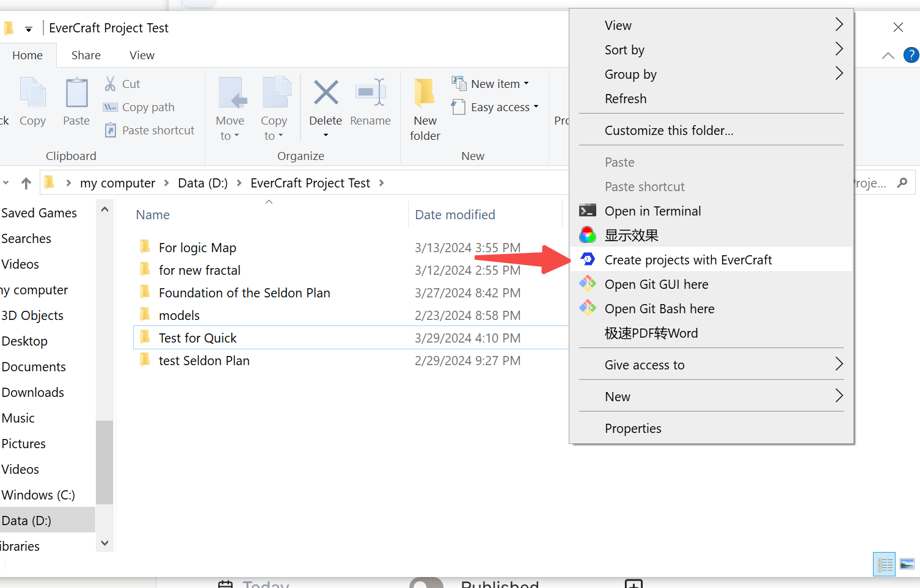
Task: Click Data (D:) in the address bar
Action: tap(203, 183)
